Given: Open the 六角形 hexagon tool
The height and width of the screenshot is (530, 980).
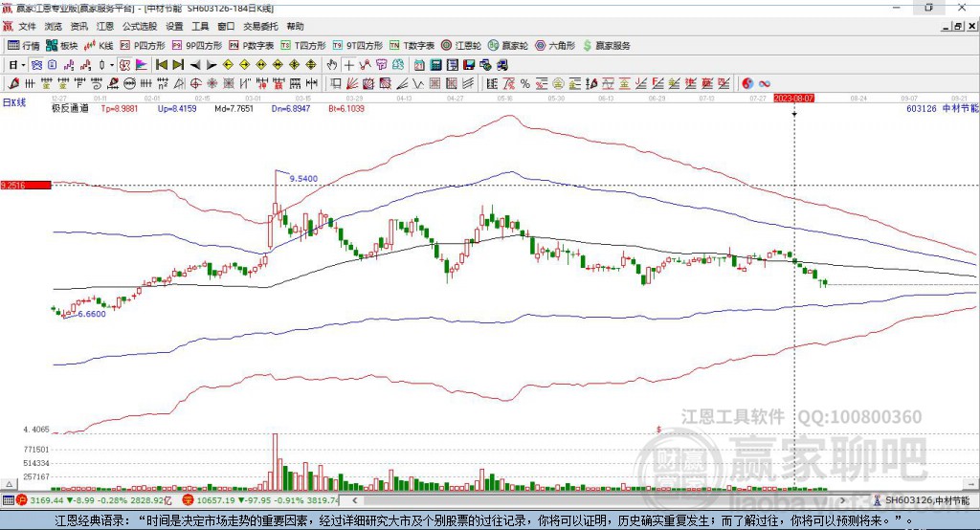Looking at the screenshot, I should 555,46.
